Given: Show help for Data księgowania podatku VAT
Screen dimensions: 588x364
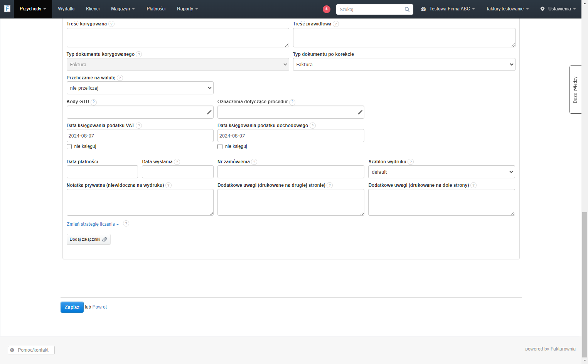Looking at the screenshot, I should [x=139, y=126].
